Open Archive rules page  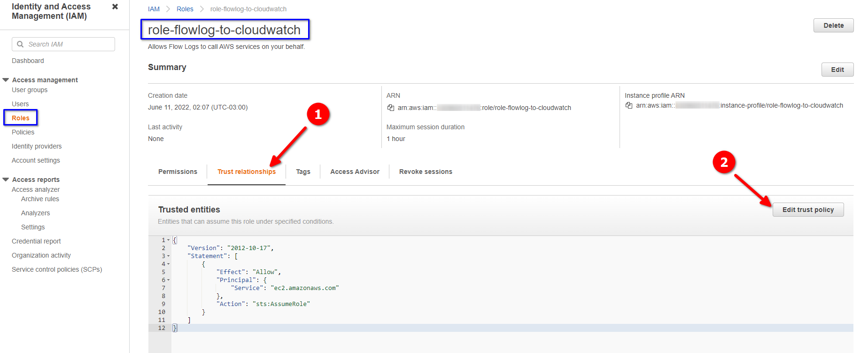40,199
